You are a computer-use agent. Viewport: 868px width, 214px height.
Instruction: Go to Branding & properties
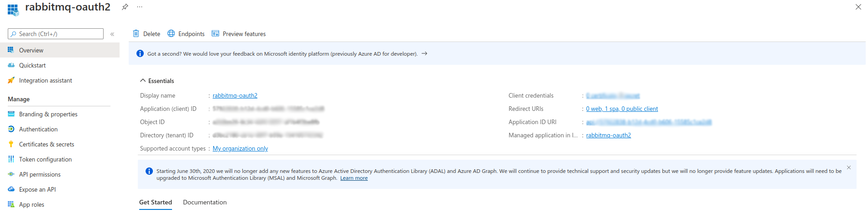(48, 115)
